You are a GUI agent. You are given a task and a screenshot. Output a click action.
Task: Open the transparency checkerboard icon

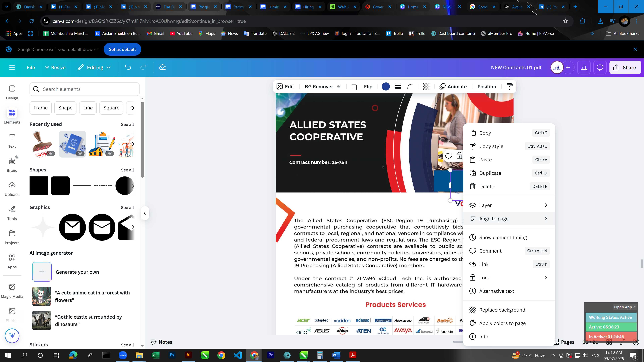[x=426, y=87]
